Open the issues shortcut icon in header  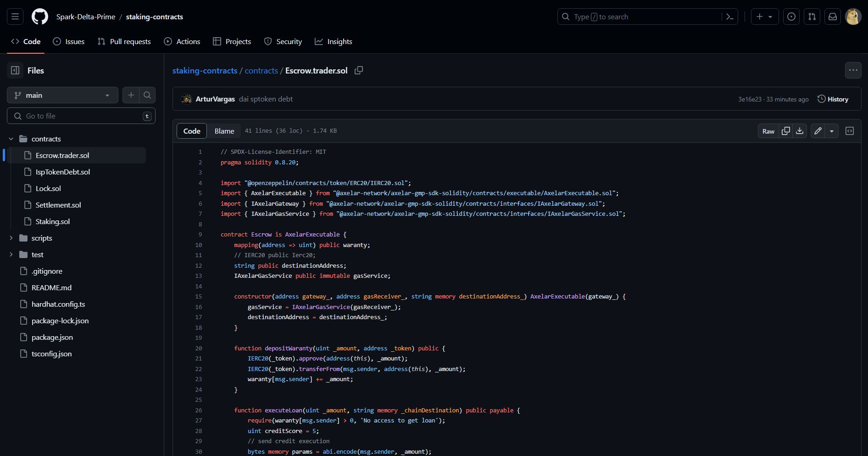pyautogui.click(x=791, y=17)
